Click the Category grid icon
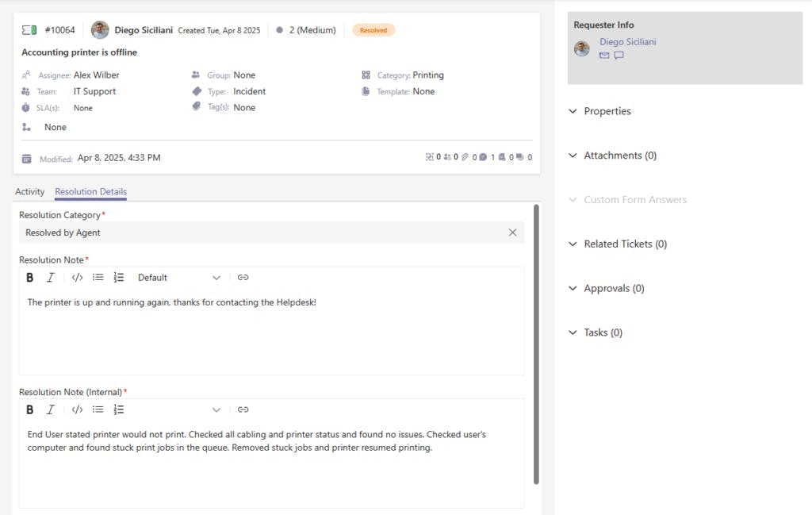Image resolution: width=812 pixels, height=515 pixels. point(366,75)
